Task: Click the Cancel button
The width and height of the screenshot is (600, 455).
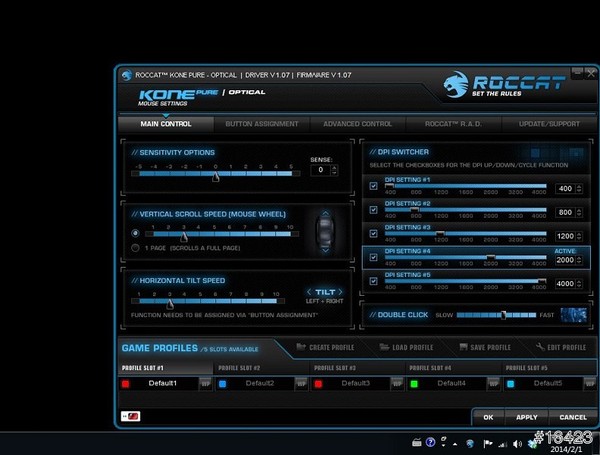Action: pyautogui.click(x=572, y=417)
